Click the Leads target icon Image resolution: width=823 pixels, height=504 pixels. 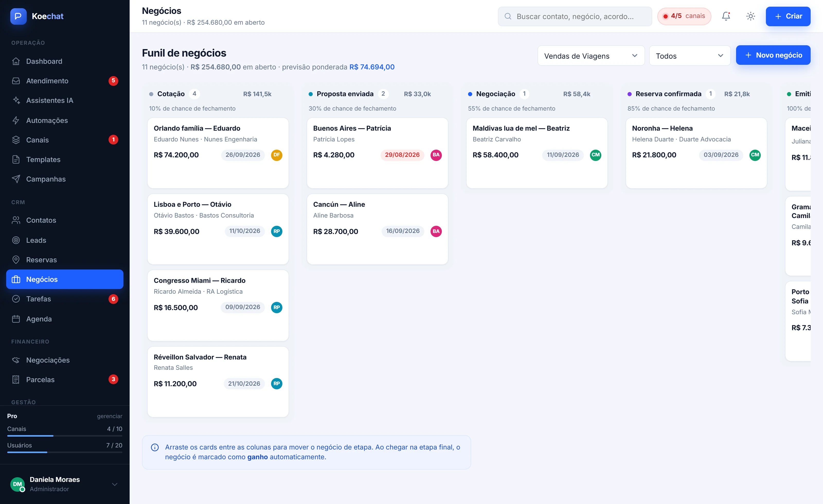click(x=16, y=240)
